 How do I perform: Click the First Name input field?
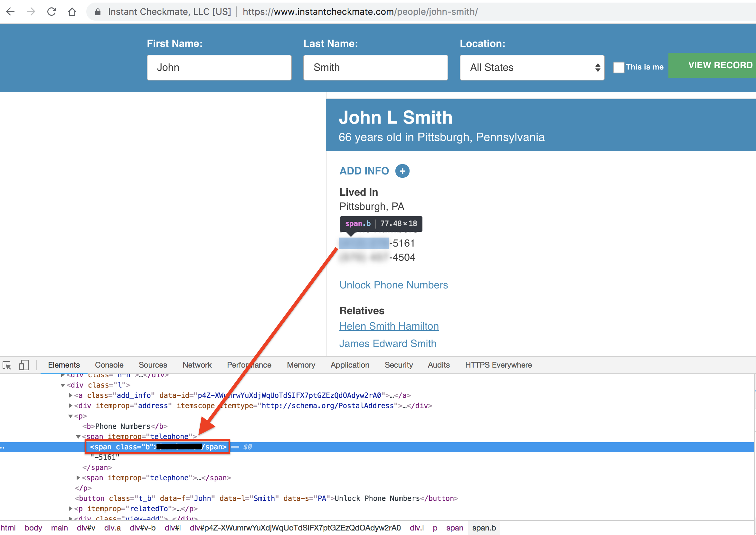click(219, 68)
